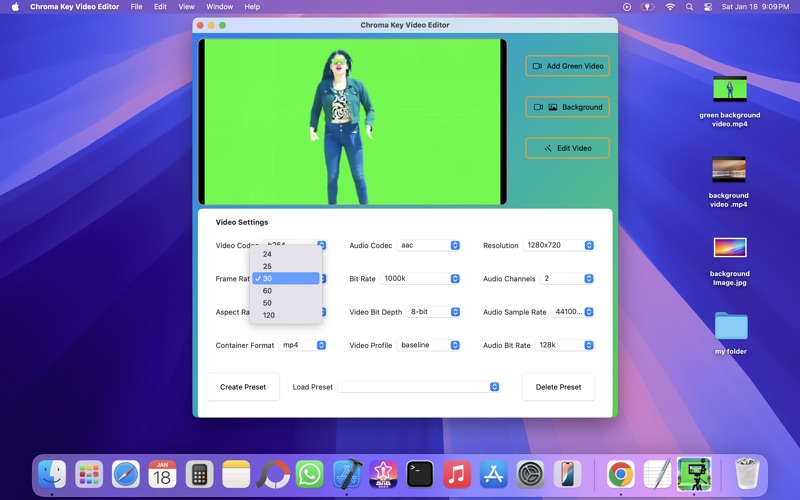Click Delete Preset button
Screen dimensions: 800x500
click(x=558, y=387)
